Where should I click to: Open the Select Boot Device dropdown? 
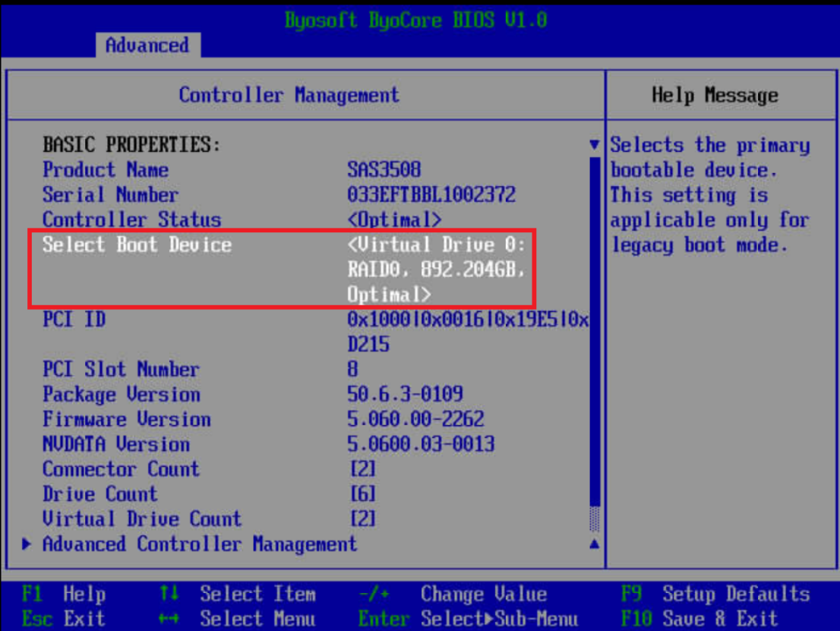tap(436, 270)
